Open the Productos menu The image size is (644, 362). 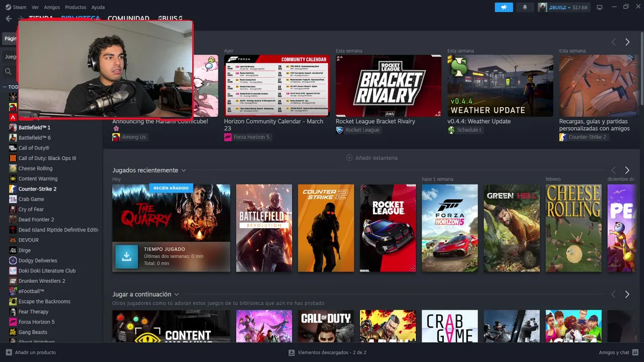pos(75,7)
